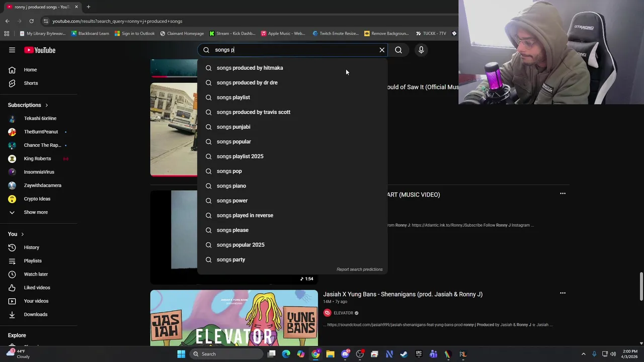Open Tekashi 6ix9ine channel subscription
This screenshot has height=362, width=644.
tap(39, 118)
